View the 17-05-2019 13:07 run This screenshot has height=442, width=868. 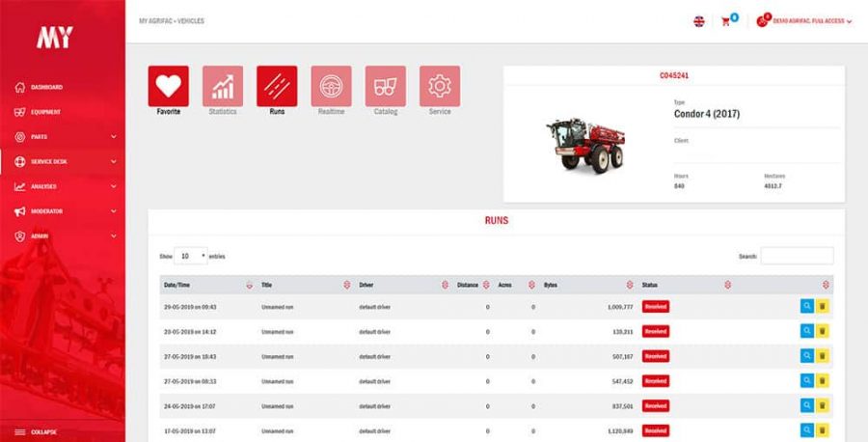[807, 429]
